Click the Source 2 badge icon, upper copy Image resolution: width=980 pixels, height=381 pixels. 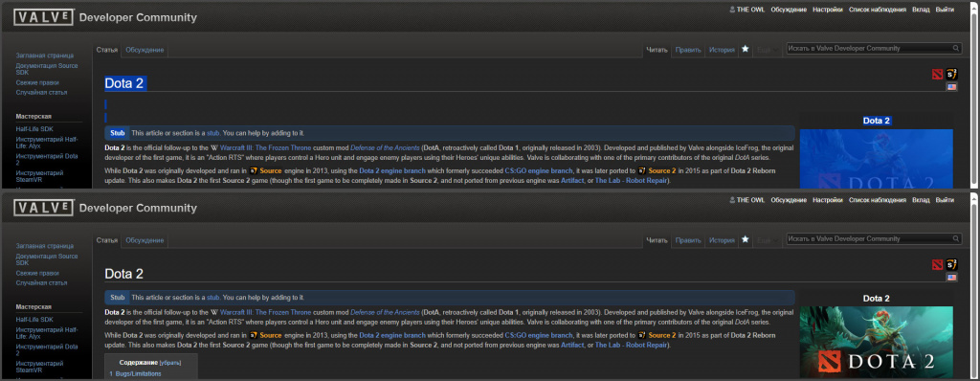pos(951,74)
